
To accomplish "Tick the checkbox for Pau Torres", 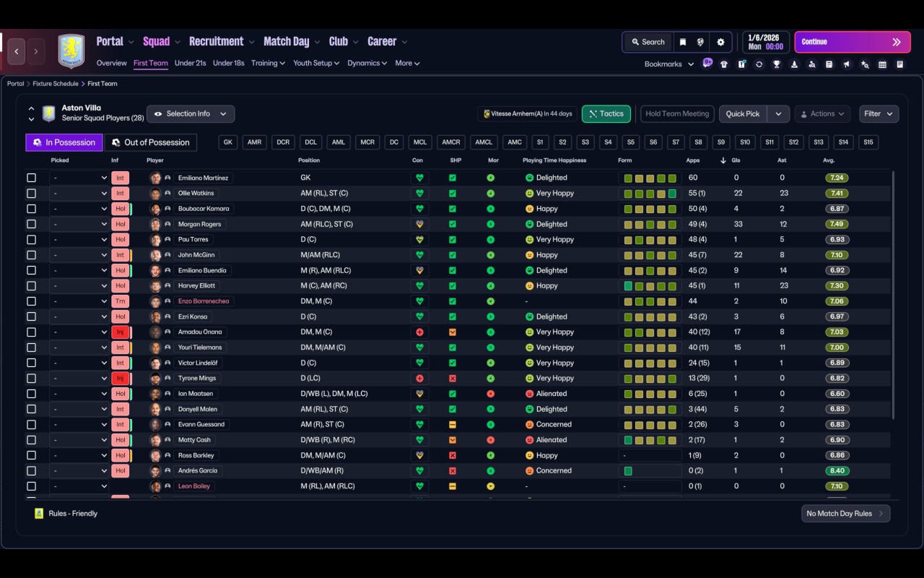I will (x=31, y=239).
